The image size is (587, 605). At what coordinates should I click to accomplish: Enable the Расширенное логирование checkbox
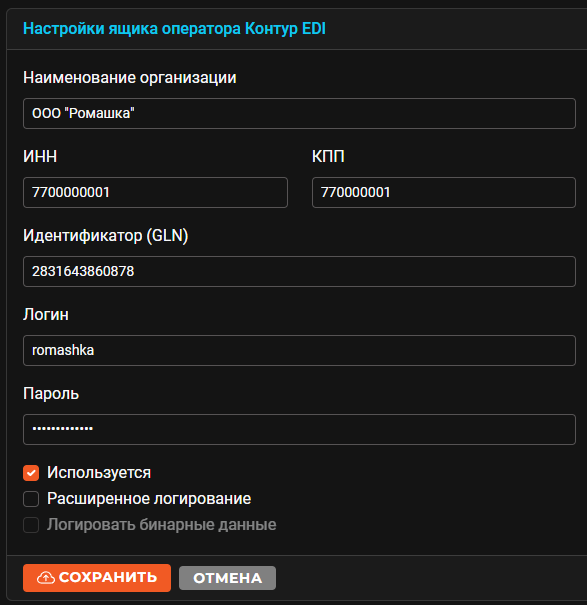31,499
